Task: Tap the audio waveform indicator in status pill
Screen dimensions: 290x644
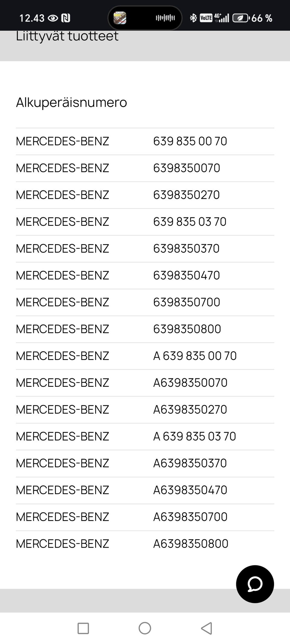Action: [x=165, y=18]
